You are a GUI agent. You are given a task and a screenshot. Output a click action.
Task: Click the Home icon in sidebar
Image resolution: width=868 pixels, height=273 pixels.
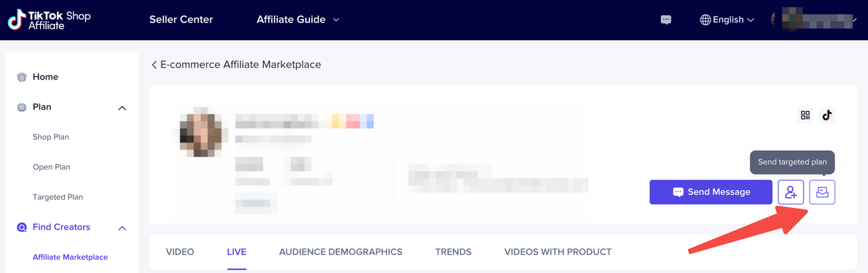tap(22, 77)
